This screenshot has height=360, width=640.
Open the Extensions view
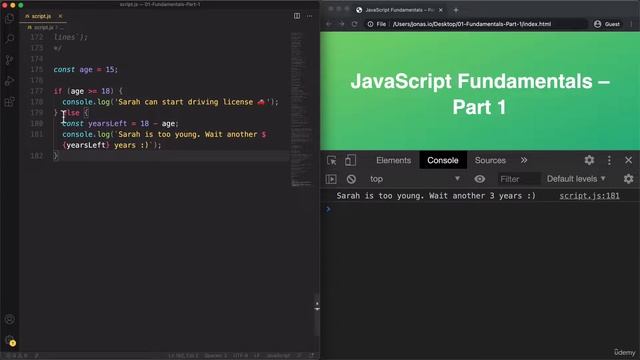coord(9,102)
